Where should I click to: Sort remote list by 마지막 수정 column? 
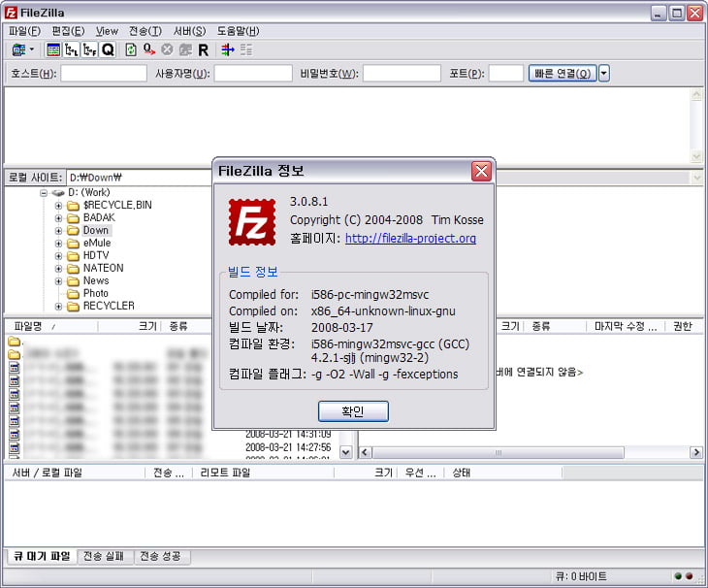[x=625, y=327]
